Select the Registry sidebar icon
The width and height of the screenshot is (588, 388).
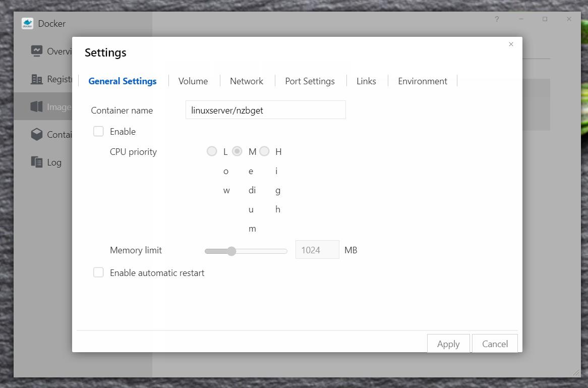pos(36,79)
